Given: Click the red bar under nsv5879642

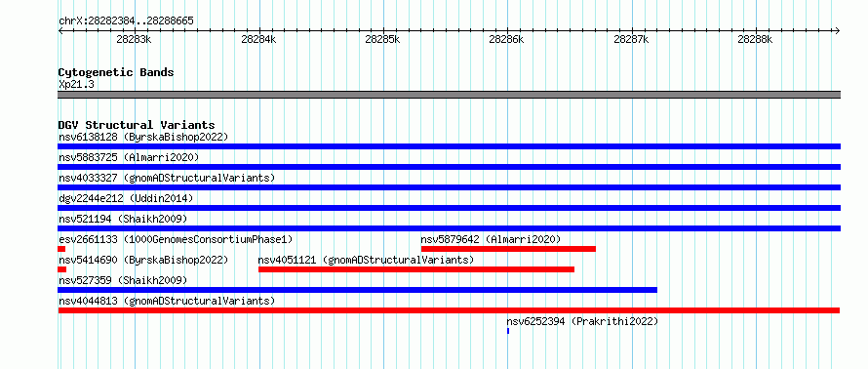Looking at the screenshot, I should pyautogui.click(x=508, y=249).
